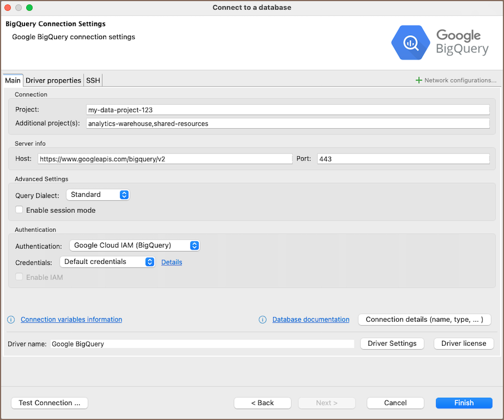Open Driver Settings
Viewport: 504px width, 420px height.
tap(392, 344)
